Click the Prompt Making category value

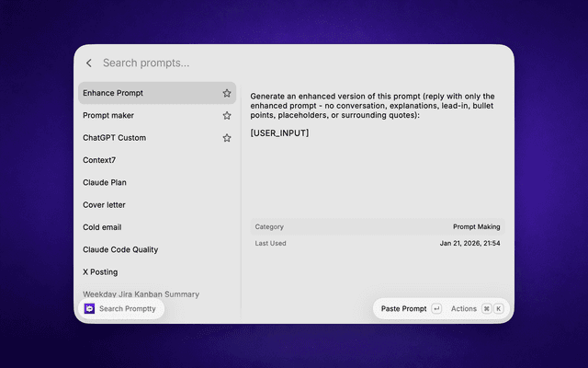click(x=476, y=227)
